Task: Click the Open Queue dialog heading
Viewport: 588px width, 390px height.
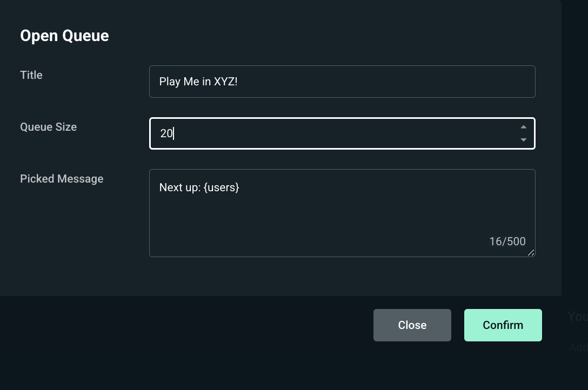Action: pyautogui.click(x=64, y=36)
